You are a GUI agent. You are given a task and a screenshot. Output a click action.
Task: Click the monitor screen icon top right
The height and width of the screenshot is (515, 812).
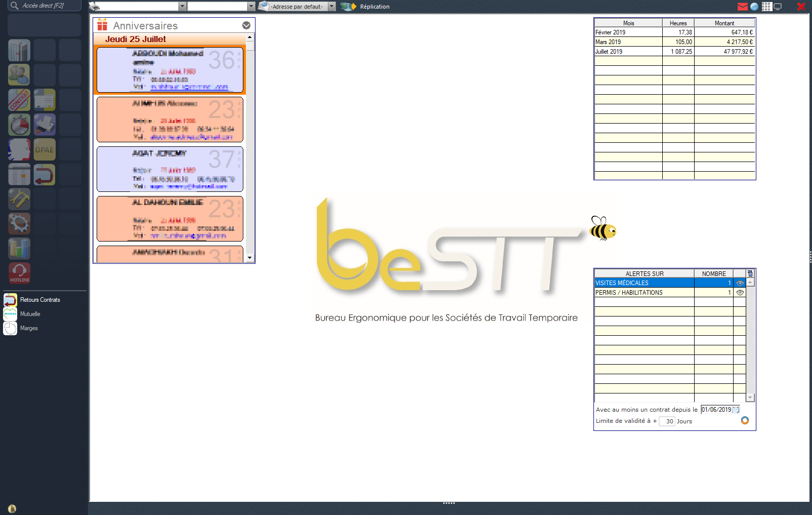[778, 7]
